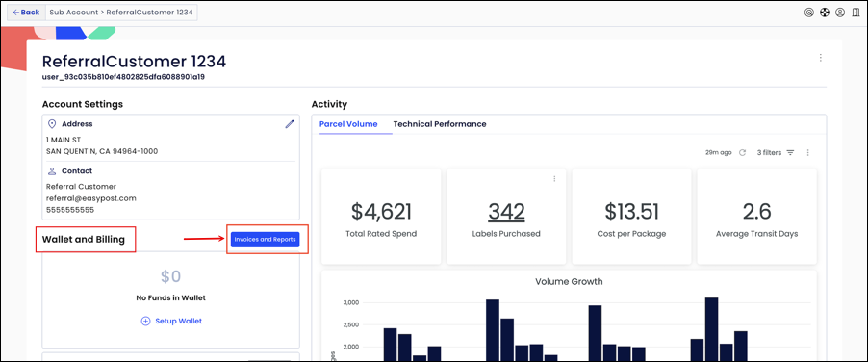The image size is (868, 362).
Task: Switch to the Technical Performance tab
Action: [440, 124]
